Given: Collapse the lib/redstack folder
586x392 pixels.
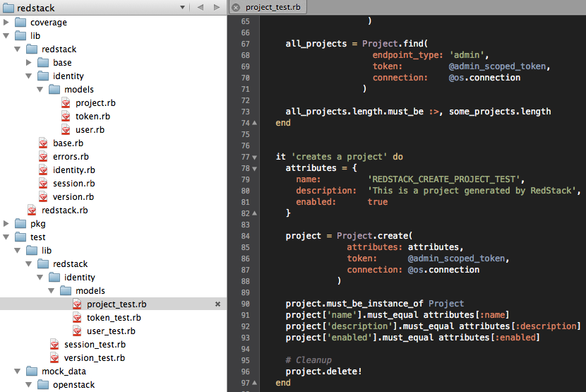Looking at the screenshot, I should pyautogui.click(x=17, y=49).
